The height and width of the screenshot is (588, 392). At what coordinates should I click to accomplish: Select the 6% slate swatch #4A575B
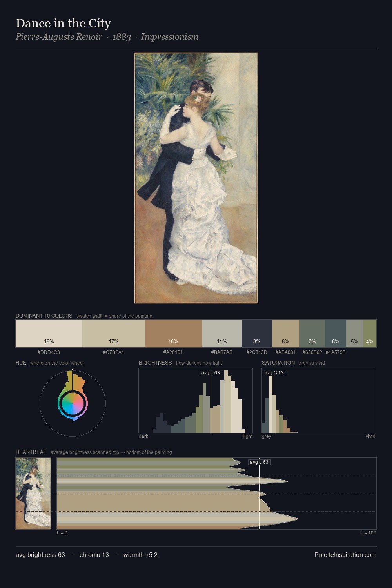point(336,334)
